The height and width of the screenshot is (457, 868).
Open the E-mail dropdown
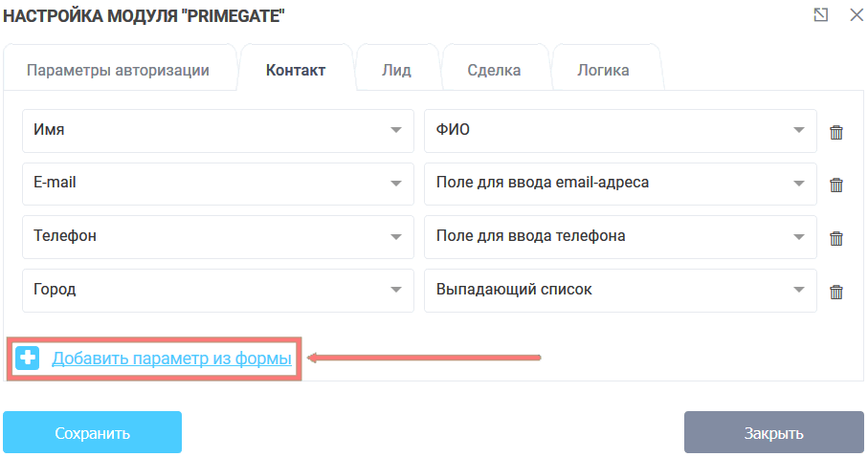[218, 184]
